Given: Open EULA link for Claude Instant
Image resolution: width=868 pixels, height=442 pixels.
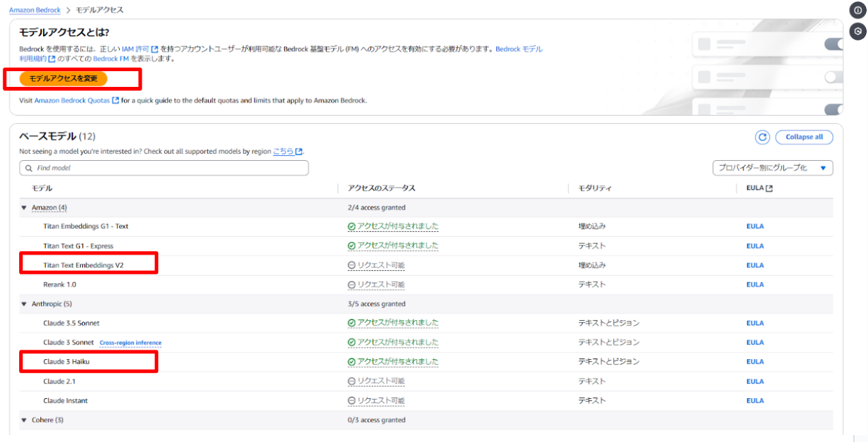Looking at the screenshot, I should pyautogui.click(x=755, y=401).
